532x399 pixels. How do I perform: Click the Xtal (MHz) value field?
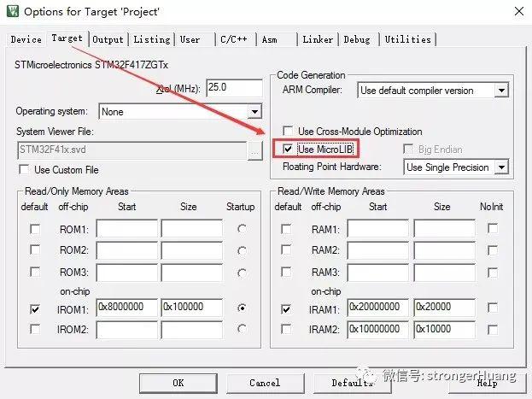point(235,88)
